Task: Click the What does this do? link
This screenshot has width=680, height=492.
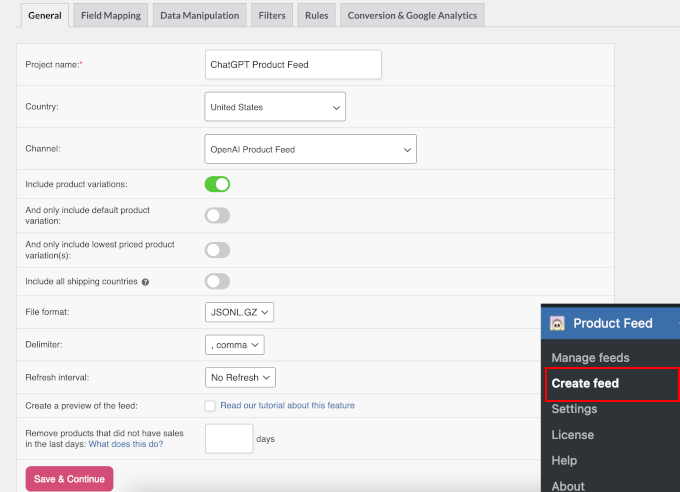Action: (126, 444)
